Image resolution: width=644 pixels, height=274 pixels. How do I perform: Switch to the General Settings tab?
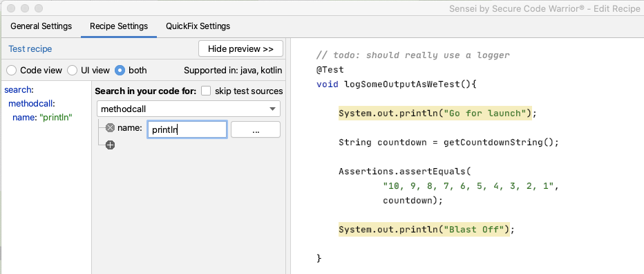41,26
